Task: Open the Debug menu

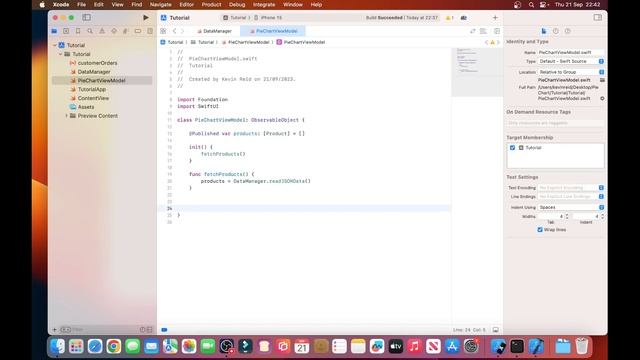Action: pos(237,4)
